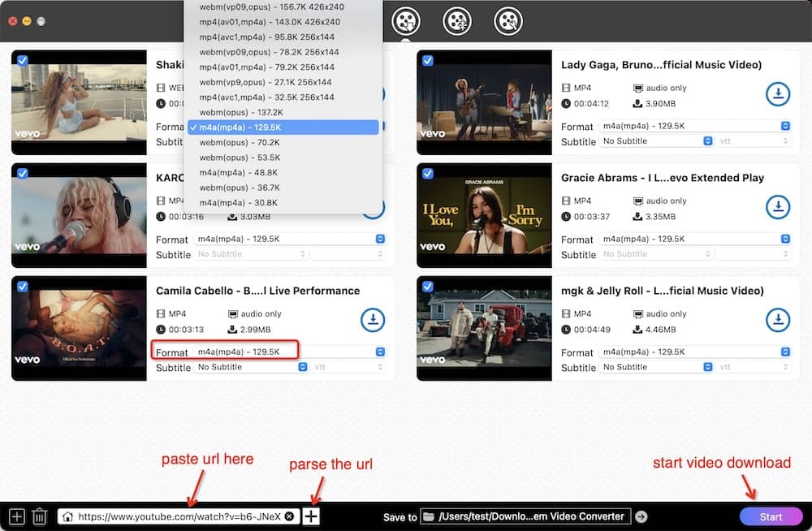Switch to the middle film reel toolbar tab
The image size is (812, 531).
(x=458, y=21)
